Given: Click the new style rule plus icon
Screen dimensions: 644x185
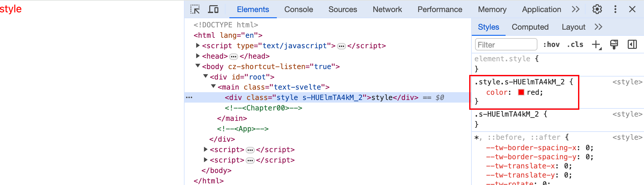Looking at the screenshot, I should 597,45.
